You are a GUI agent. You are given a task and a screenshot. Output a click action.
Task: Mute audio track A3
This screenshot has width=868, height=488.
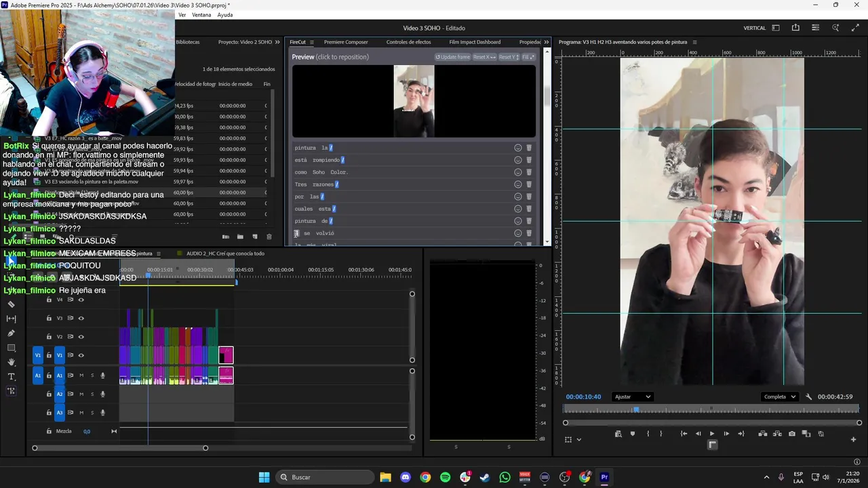[x=81, y=412]
